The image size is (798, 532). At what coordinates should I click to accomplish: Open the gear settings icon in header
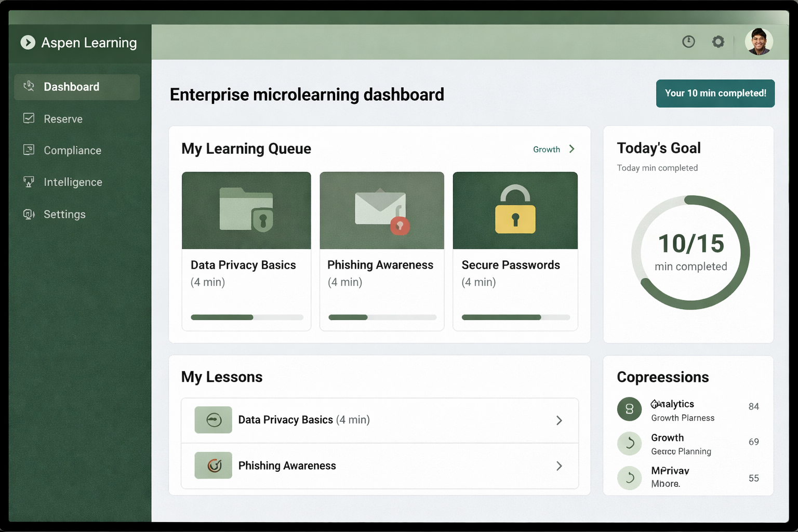718,42
